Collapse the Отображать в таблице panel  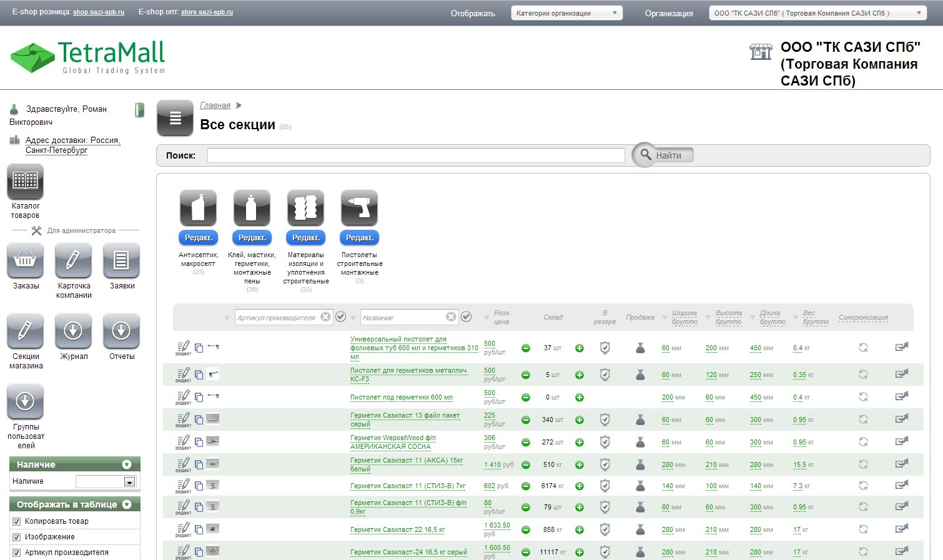(x=127, y=504)
